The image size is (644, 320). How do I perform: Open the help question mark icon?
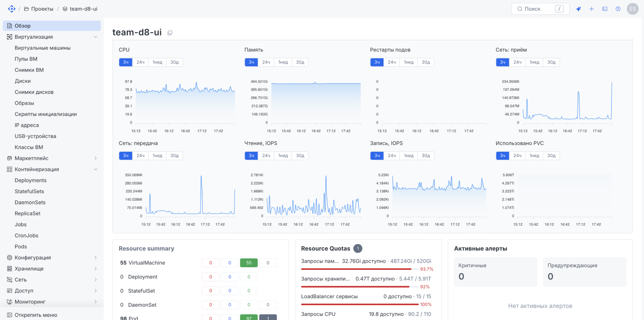click(618, 9)
